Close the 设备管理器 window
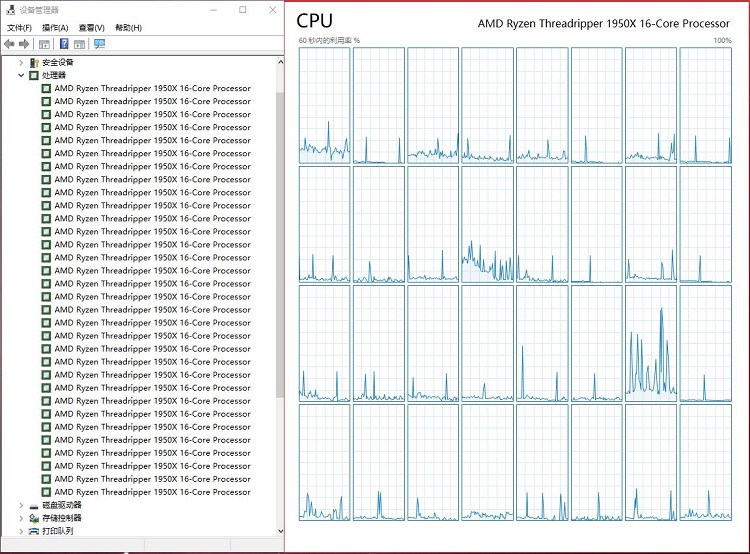This screenshot has width=750, height=554. tap(273, 10)
